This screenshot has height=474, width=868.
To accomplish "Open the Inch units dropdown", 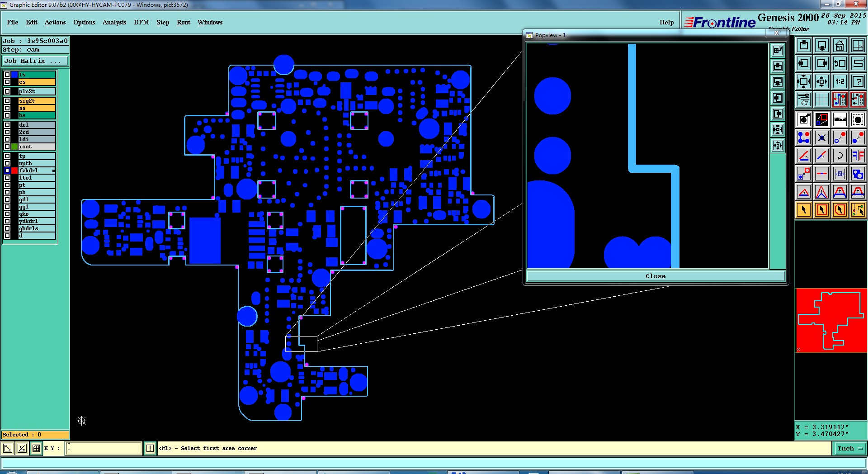I will pos(850,448).
